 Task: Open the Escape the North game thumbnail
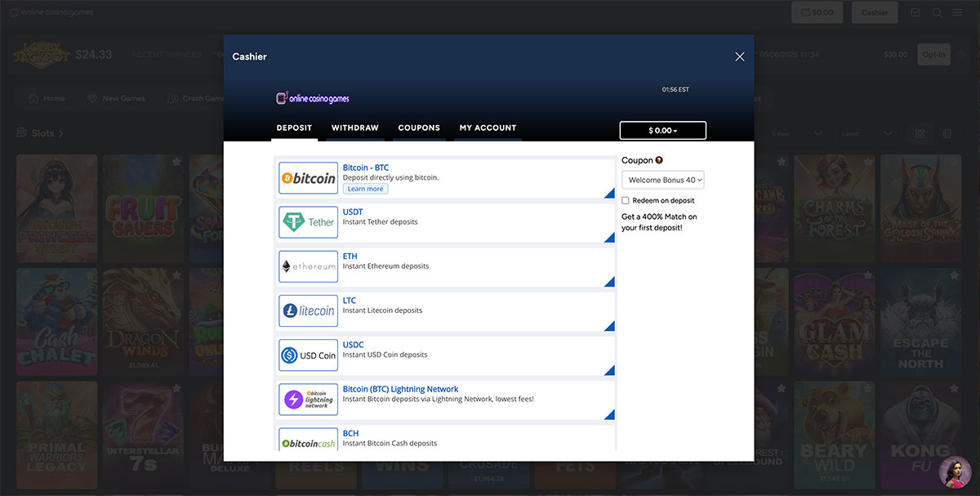pos(920,323)
